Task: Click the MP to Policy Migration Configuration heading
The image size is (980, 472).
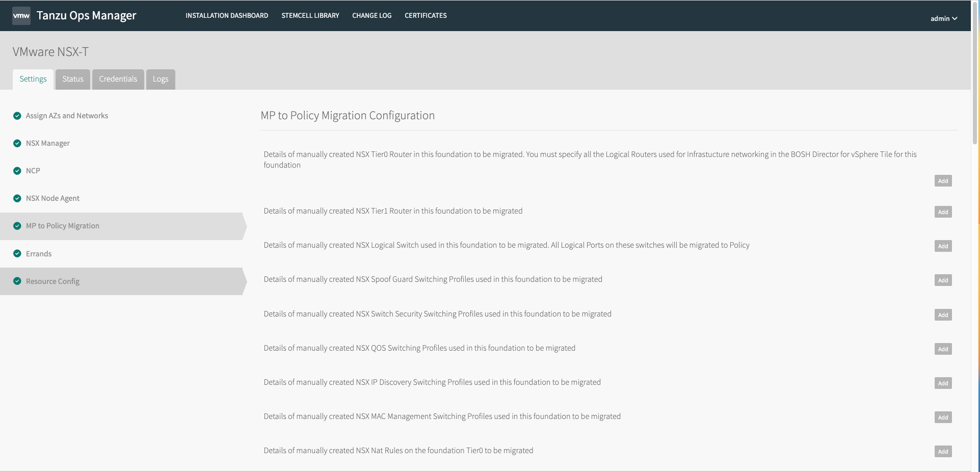Action: point(348,116)
